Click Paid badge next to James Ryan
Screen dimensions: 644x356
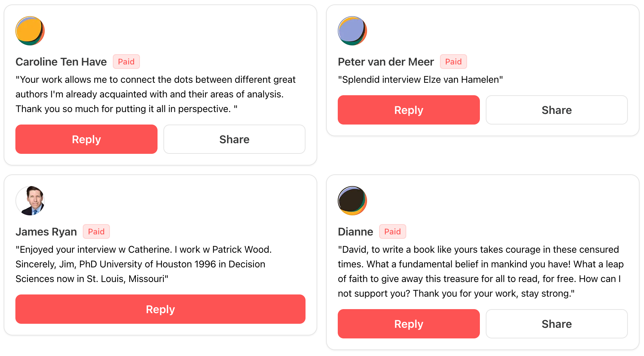(x=96, y=231)
